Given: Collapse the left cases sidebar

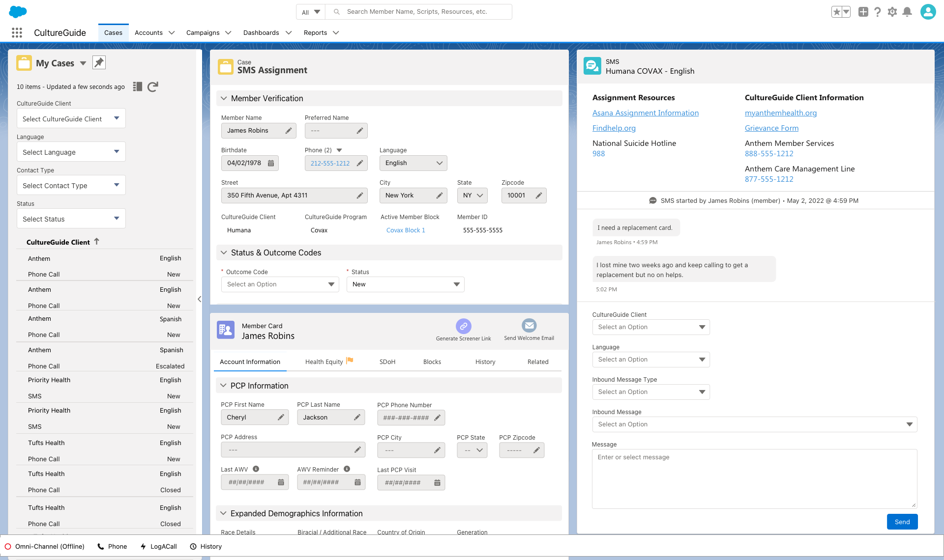Looking at the screenshot, I should (199, 299).
